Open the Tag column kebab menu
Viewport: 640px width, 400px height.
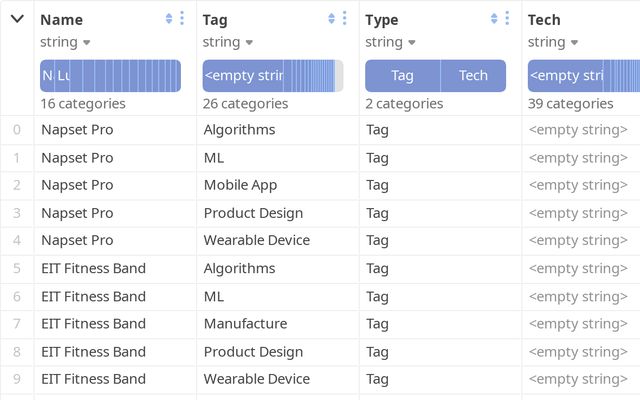pos(345,19)
